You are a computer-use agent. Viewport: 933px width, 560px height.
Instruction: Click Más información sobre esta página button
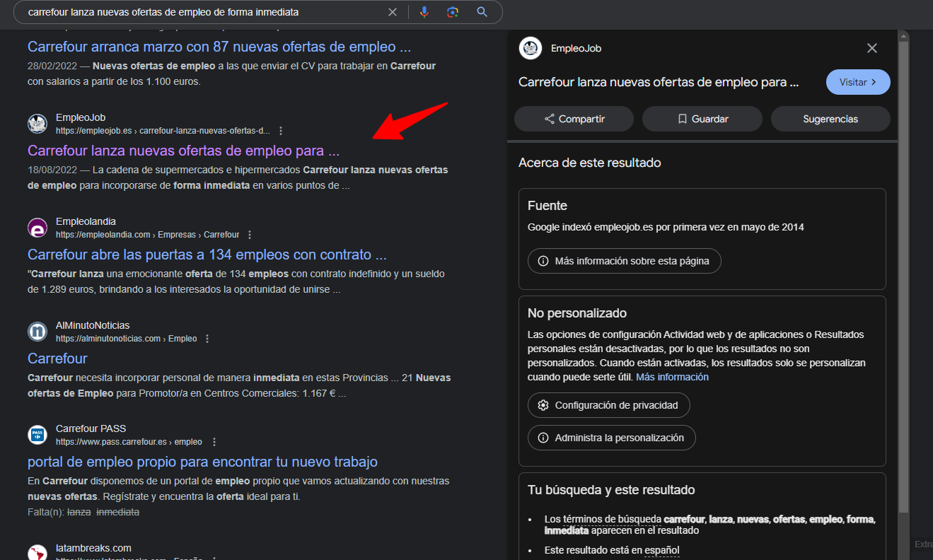click(x=624, y=261)
